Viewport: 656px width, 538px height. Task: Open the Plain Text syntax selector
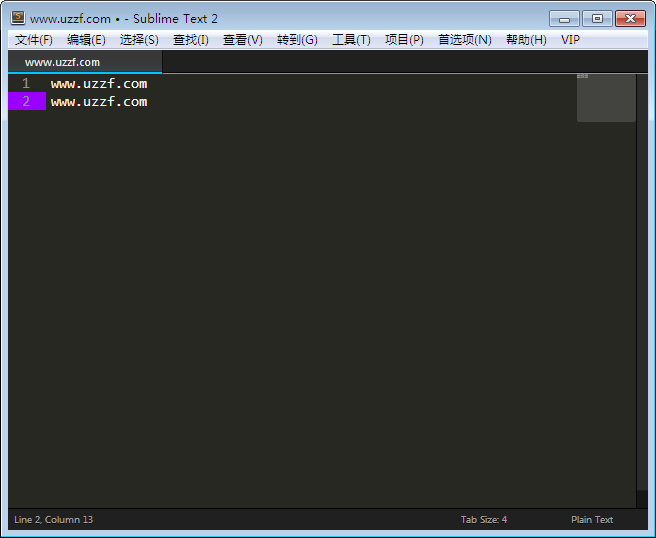(592, 520)
